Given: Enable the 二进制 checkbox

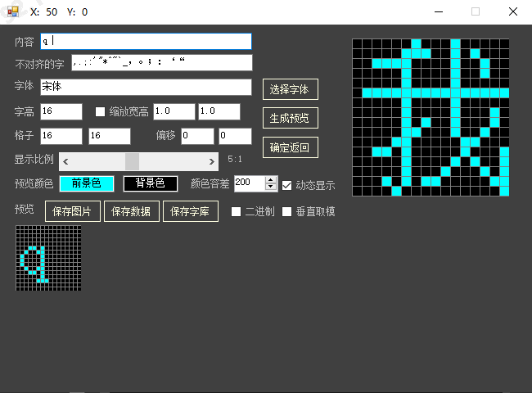Looking at the screenshot, I should (236, 212).
